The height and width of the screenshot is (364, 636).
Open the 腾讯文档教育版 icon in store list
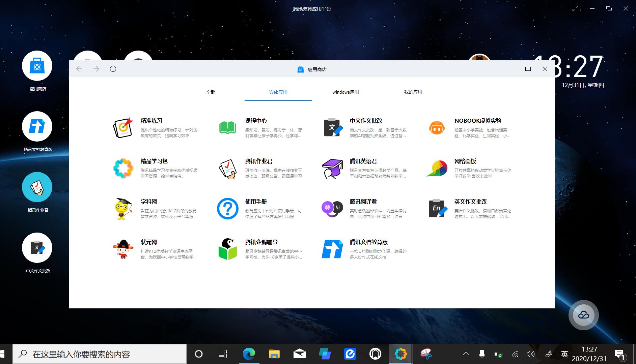(332, 249)
